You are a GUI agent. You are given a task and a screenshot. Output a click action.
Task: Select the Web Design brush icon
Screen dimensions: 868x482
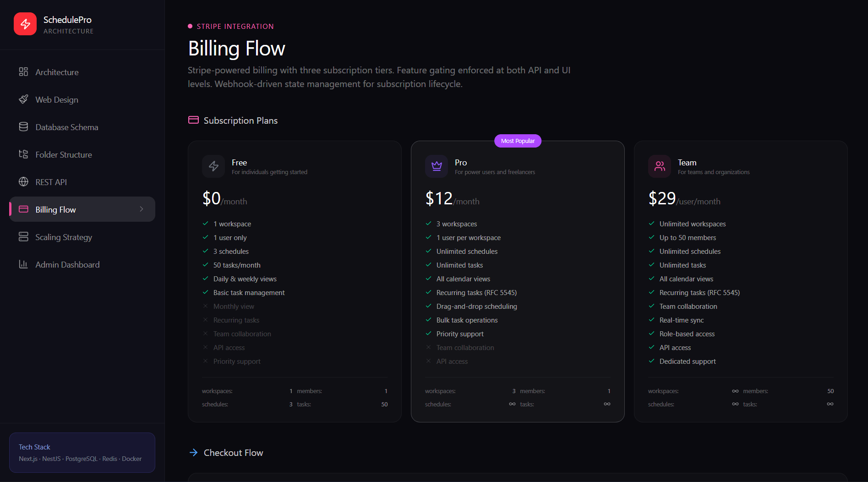pyautogui.click(x=23, y=99)
